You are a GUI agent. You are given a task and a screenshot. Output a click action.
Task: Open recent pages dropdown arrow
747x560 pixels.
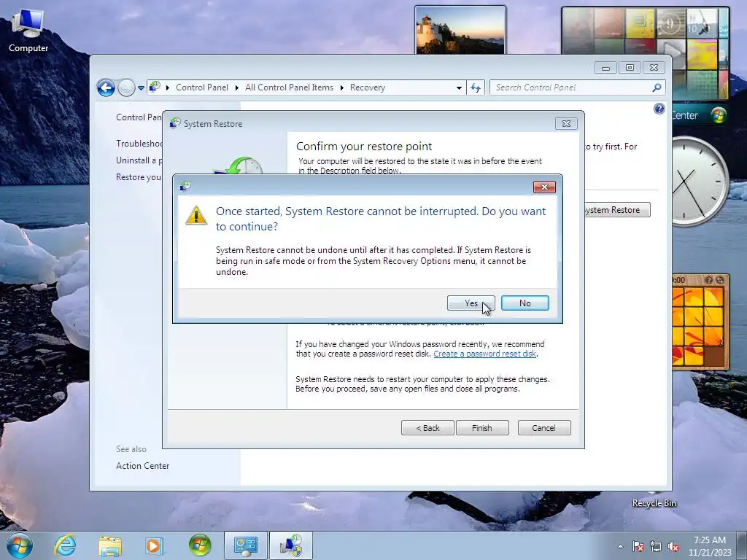[141, 88]
